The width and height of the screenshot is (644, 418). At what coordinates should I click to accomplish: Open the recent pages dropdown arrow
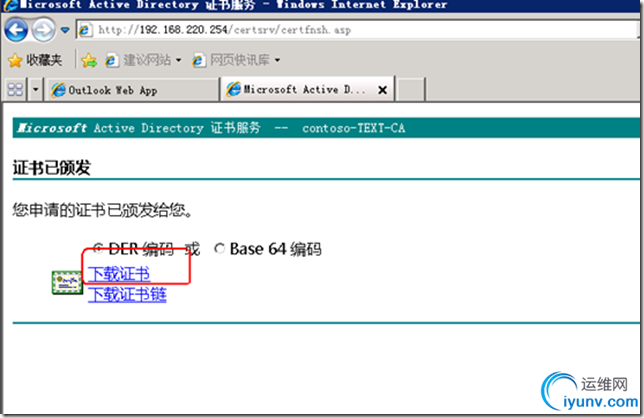tap(65, 30)
